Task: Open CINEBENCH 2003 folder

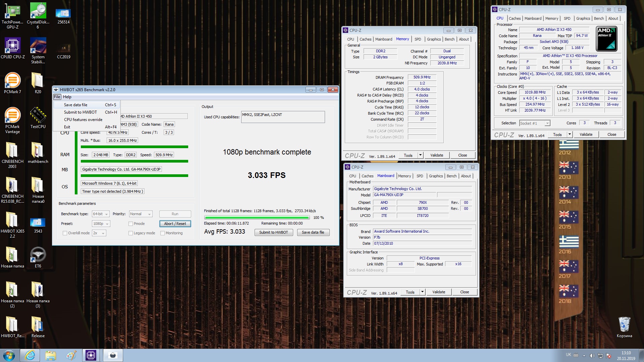Action: click(12, 155)
